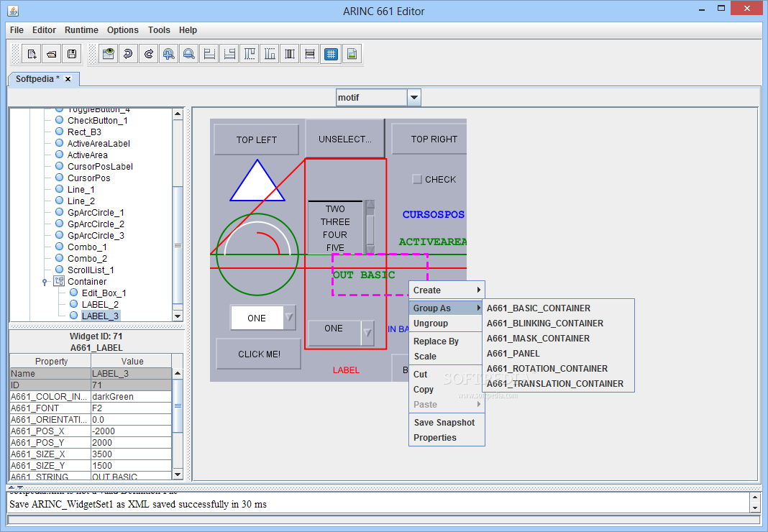Viewport: 768px width, 532px height.
Task: Click the CLICK ME! button
Action: click(x=259, y=354)
